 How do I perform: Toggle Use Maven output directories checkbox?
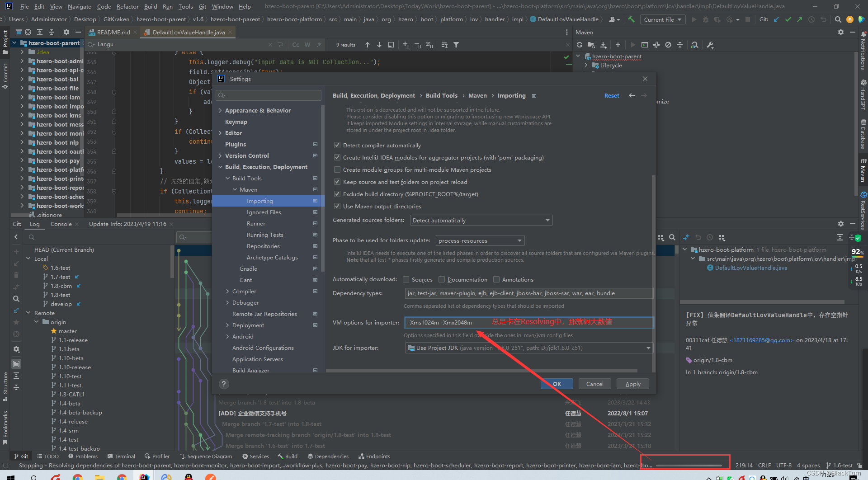point(337,206)
